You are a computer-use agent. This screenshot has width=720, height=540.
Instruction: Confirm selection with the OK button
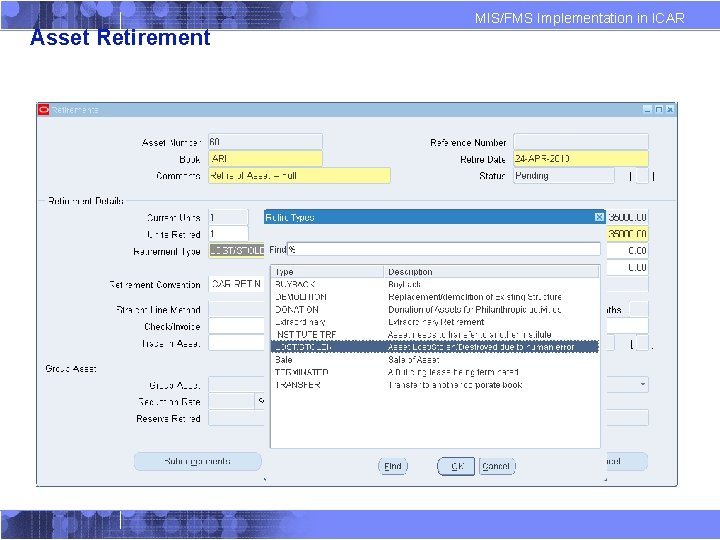click(456, 467)
